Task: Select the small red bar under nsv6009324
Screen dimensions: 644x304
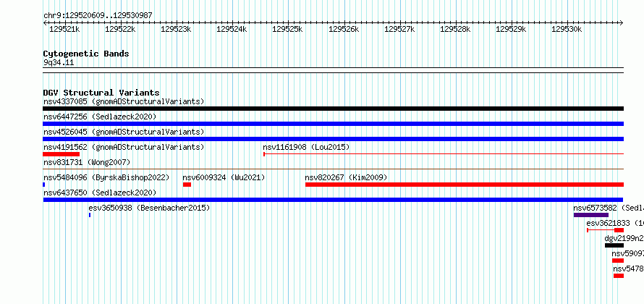Action: click(187, 185)
